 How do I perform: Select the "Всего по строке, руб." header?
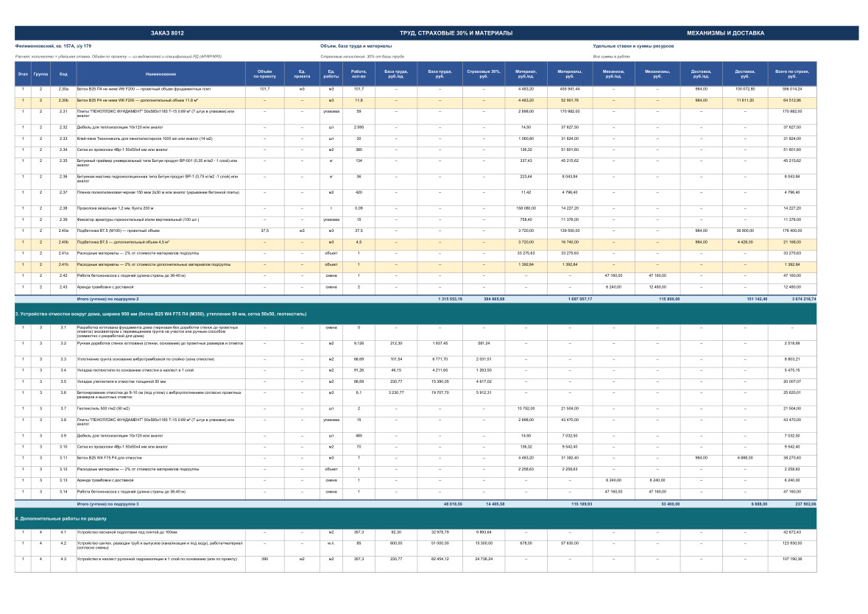[x=792, y=74]
